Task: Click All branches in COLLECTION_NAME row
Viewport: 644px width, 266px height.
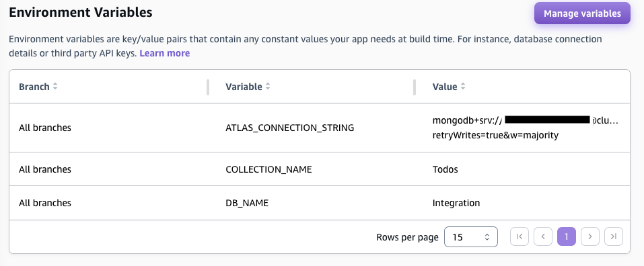Action: click(45, 169)
